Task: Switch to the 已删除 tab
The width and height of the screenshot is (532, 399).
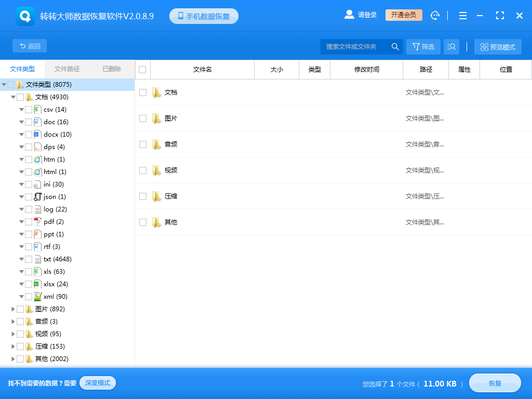Action: coord(112,69)
